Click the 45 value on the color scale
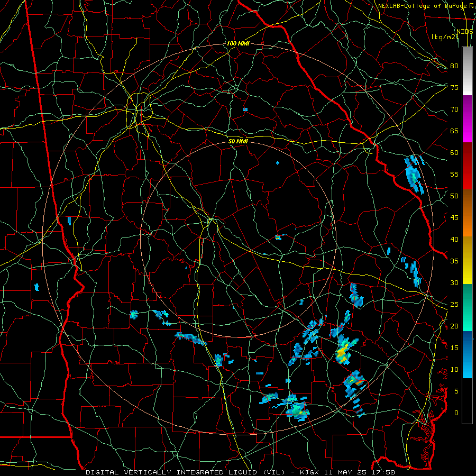Image resolution: width=476 pixels, height=476 pixels. tap(454, 218)
